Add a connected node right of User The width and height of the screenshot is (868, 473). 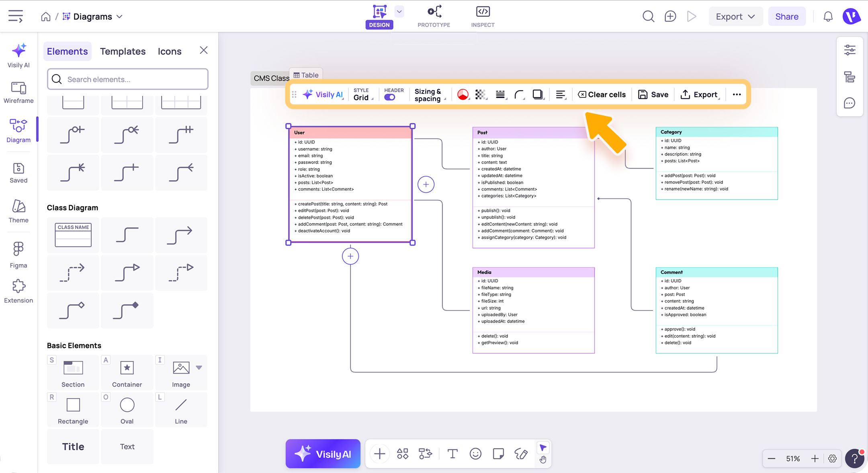coord(426,185)
